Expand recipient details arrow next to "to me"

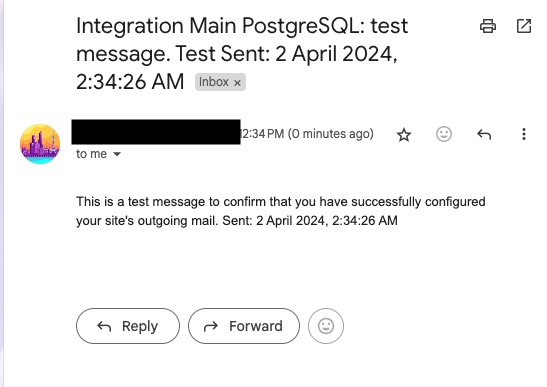coord(117,154)
